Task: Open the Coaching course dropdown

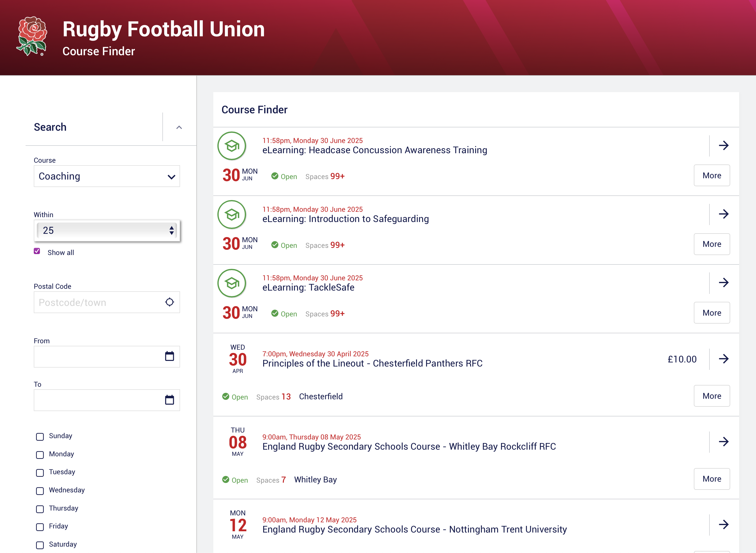Action: [107, 176]
